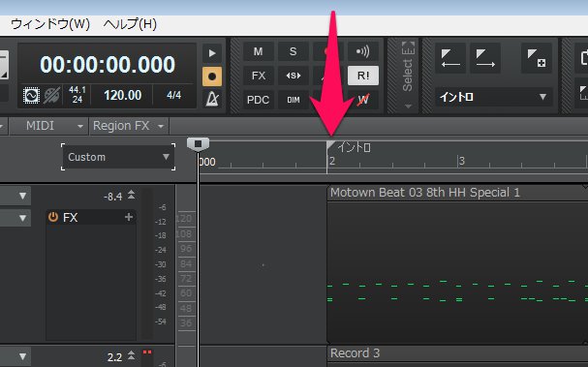
Task: Click the -8.4 volume value
Action: tap(113, 197)
